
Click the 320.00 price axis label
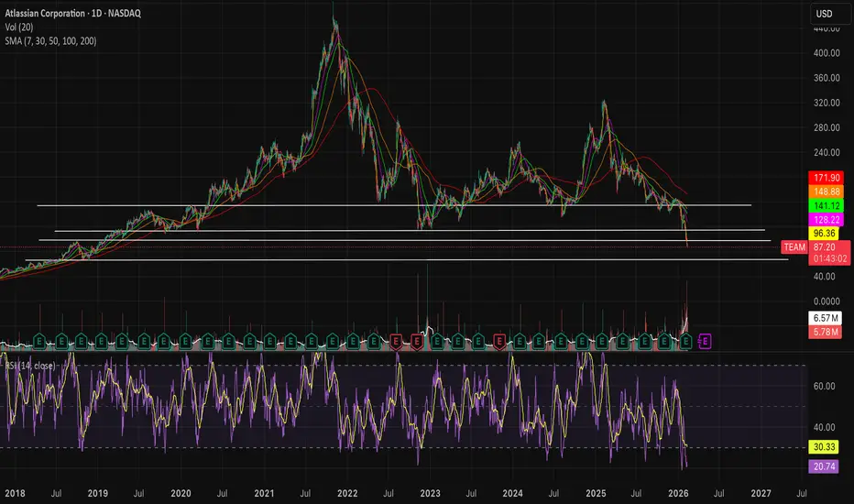(x=827, y=103)
